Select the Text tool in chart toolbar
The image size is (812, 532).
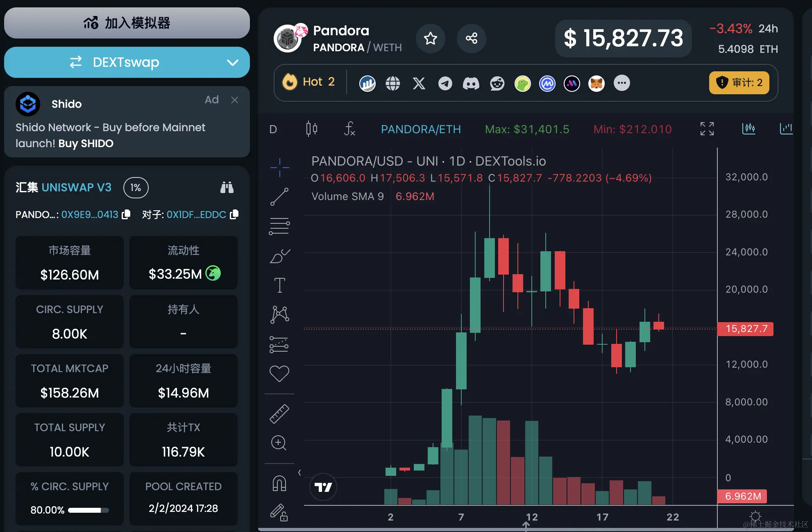click(x=279, y=285)
